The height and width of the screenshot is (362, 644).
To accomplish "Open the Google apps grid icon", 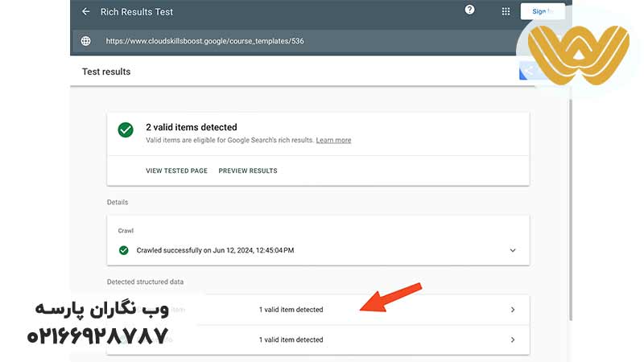I will click(506, 12).
